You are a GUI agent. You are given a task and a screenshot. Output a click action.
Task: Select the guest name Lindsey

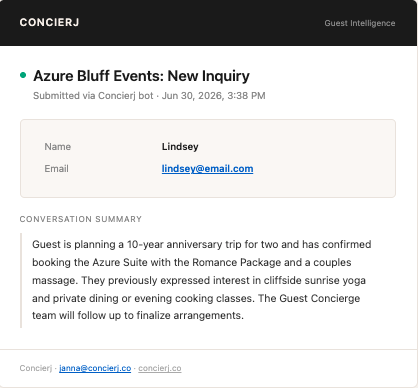point(180,147)
